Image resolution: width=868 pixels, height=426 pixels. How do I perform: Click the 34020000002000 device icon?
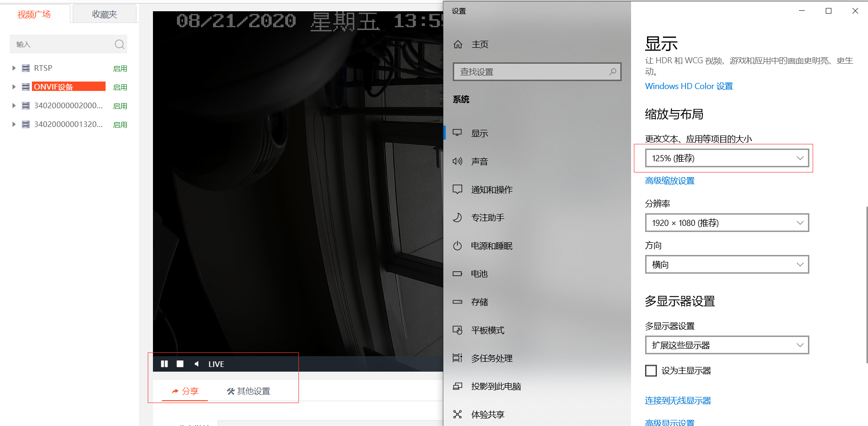pos(26,105)
